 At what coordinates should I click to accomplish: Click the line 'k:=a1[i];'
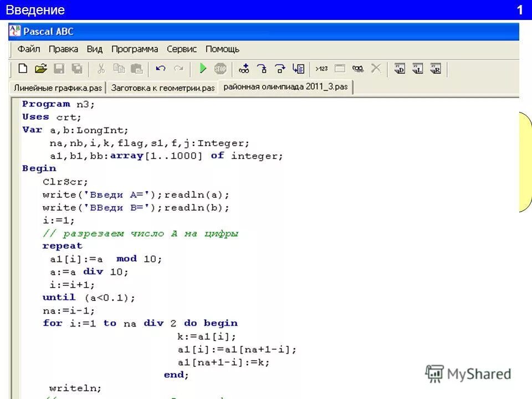pyautogui.click(x=206, y=336)
